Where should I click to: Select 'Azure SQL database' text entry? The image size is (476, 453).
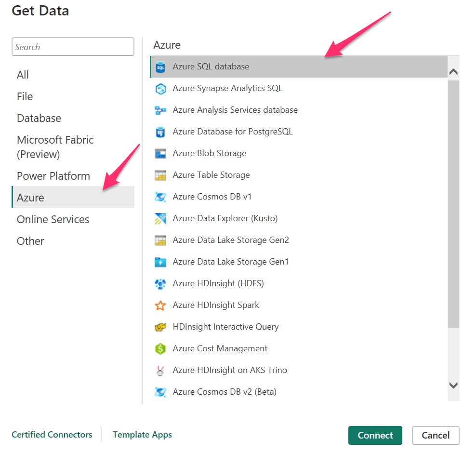[x=211, y=67]
